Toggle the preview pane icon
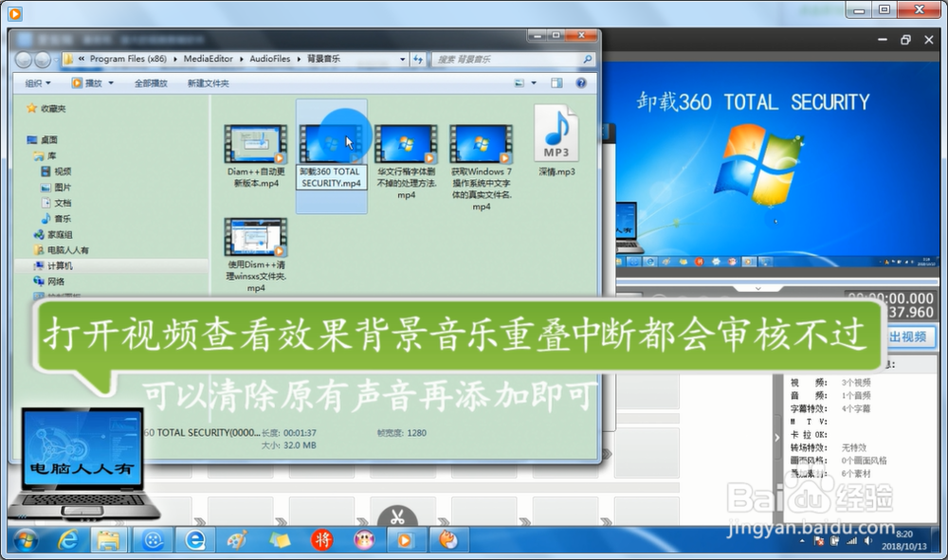 pos(556,83)
